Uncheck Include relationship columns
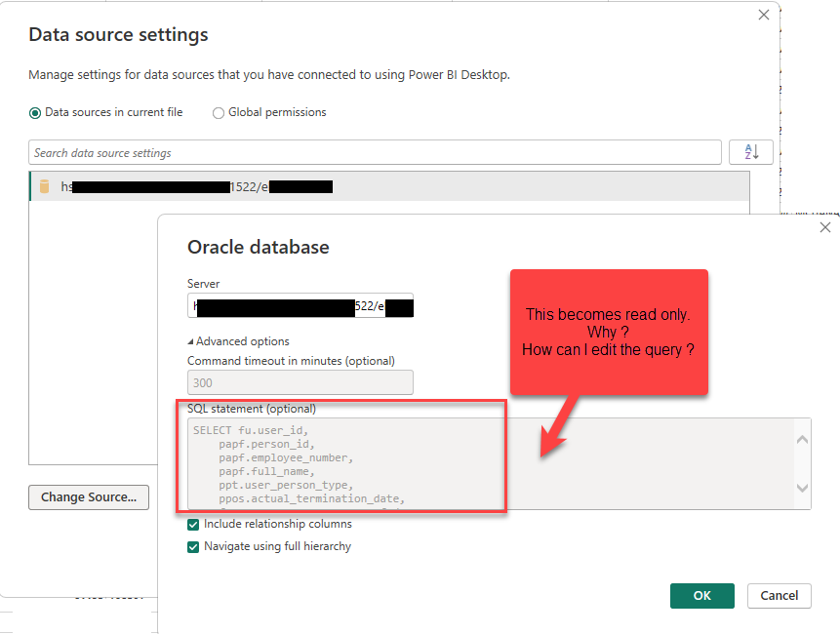This screenshot has width=840, height=634. [x=193, y=524]
